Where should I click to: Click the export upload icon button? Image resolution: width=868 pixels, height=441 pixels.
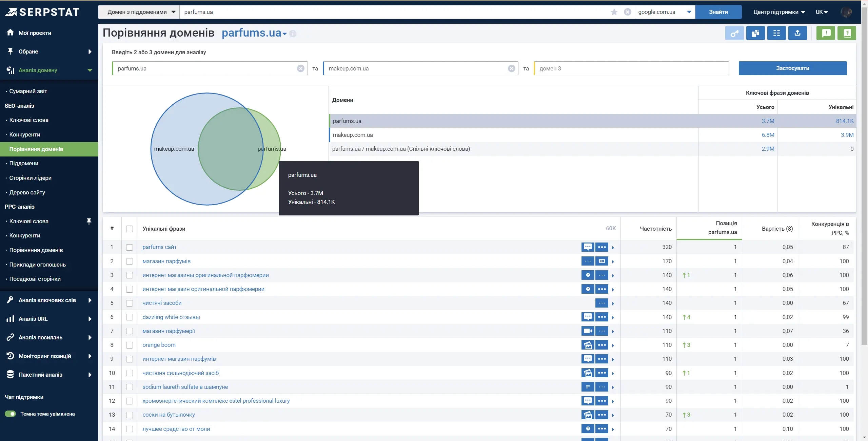[797, 33]
